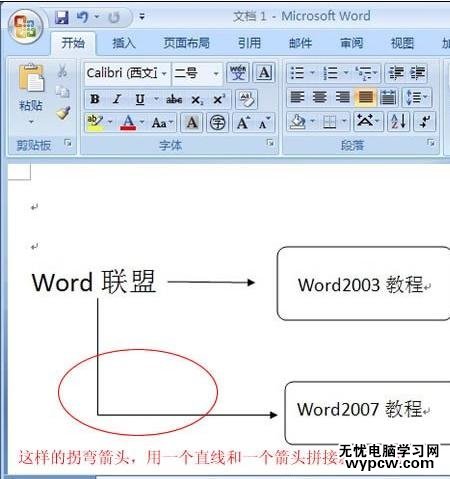Apply character shading A button
This screenshot has width=450, height=479.
click(192, 122)
